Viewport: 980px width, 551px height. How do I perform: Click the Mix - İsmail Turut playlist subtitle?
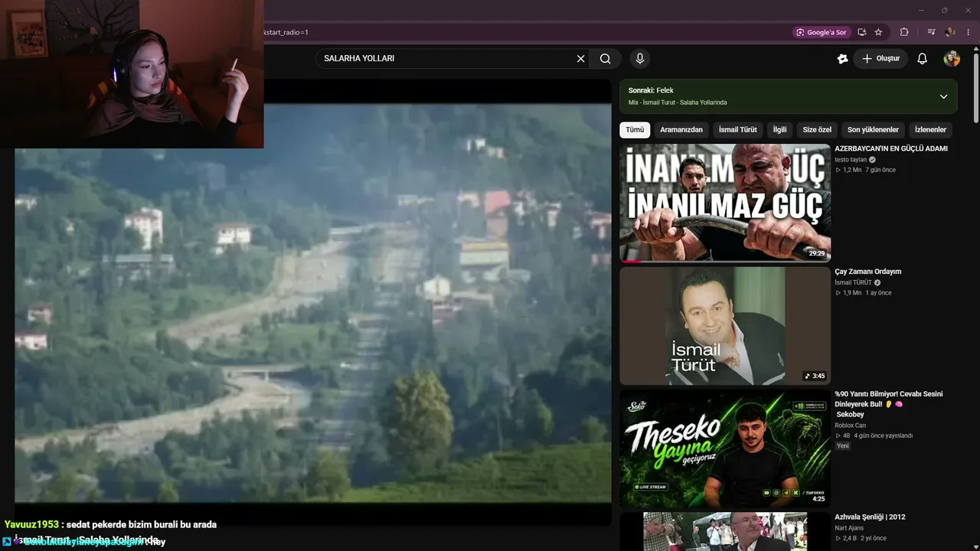click(678, 103)
